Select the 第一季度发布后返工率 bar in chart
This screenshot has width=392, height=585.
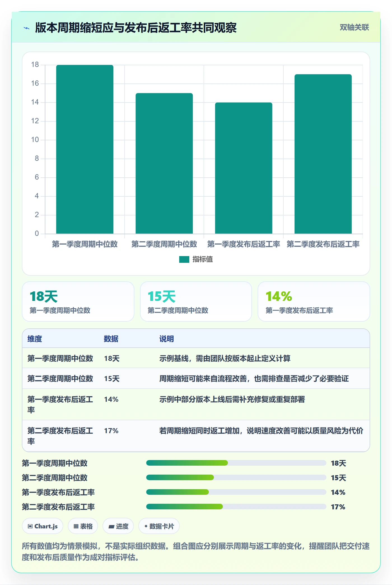244,168
